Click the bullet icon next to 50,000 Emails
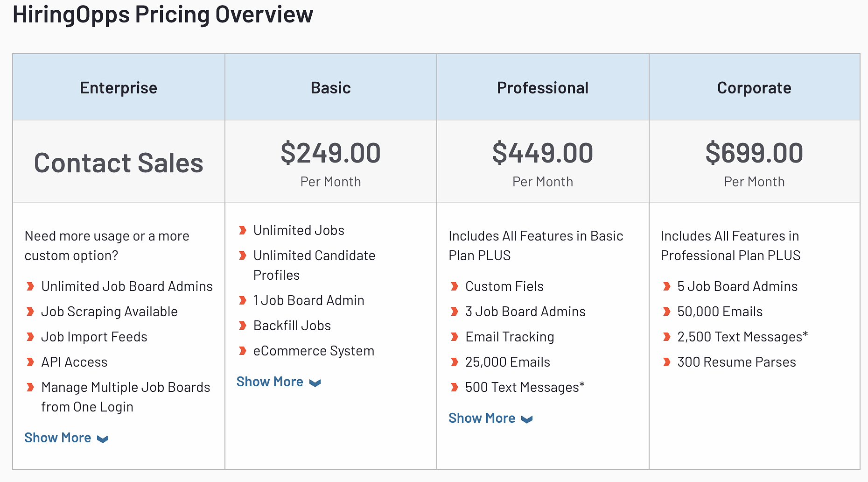 (x=667, y=312)
